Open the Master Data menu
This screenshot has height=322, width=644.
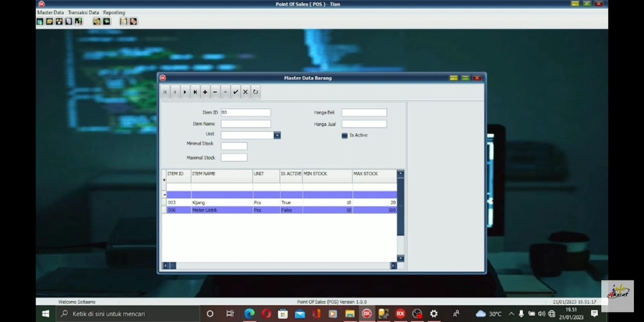(50, 12)
